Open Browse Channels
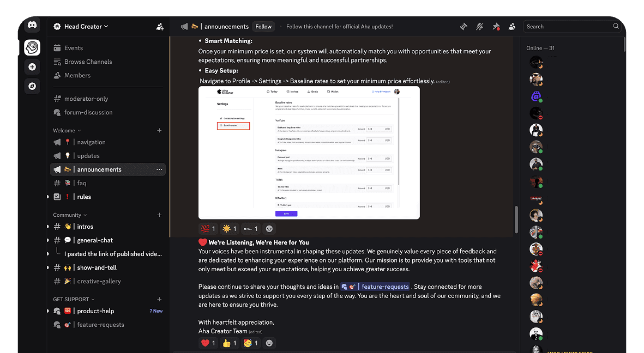The width and height of the screenshot is (644, 353). 83,62
